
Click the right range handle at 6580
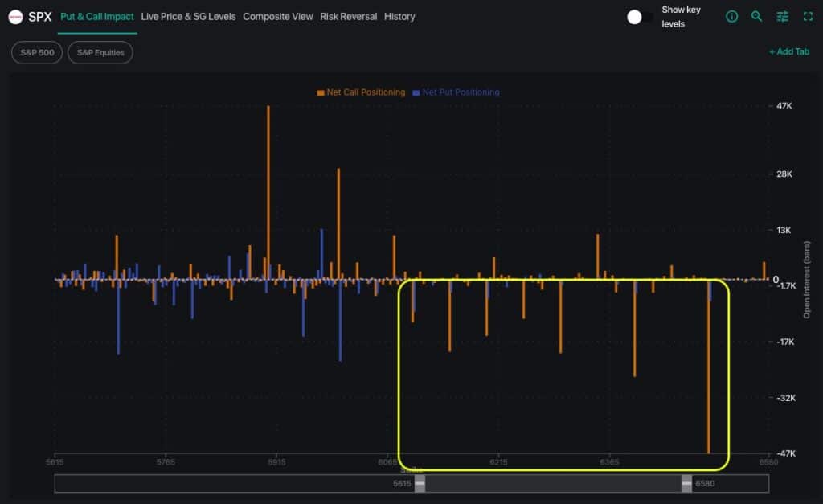pos(686,483)
